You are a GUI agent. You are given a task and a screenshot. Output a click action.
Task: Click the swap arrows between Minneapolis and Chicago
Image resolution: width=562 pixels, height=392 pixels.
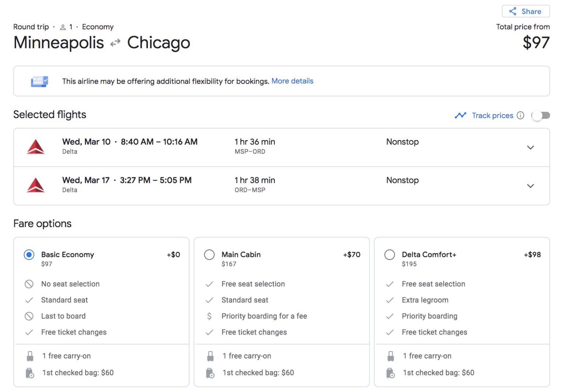[115, 43]
